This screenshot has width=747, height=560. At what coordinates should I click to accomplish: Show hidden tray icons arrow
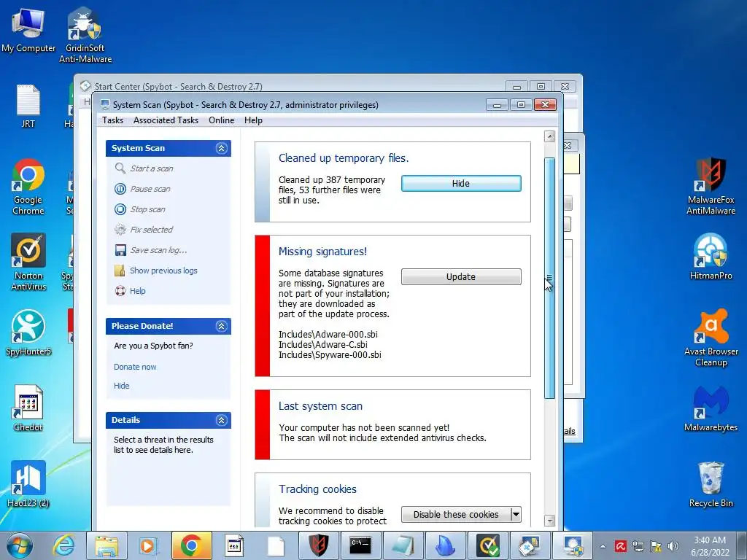point(603,546)
